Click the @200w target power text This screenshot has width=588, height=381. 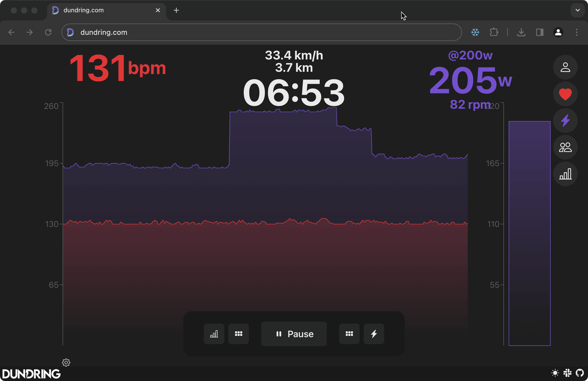pyautogui.click(x=470, y=55)
